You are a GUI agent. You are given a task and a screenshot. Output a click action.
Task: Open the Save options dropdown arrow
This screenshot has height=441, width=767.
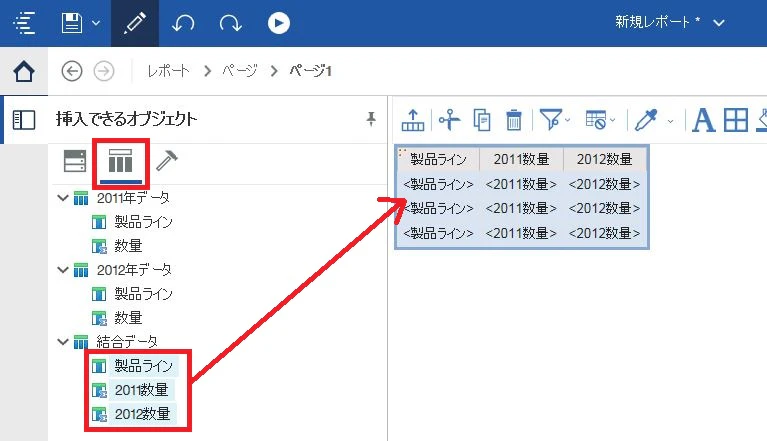[x=96, y=23]
